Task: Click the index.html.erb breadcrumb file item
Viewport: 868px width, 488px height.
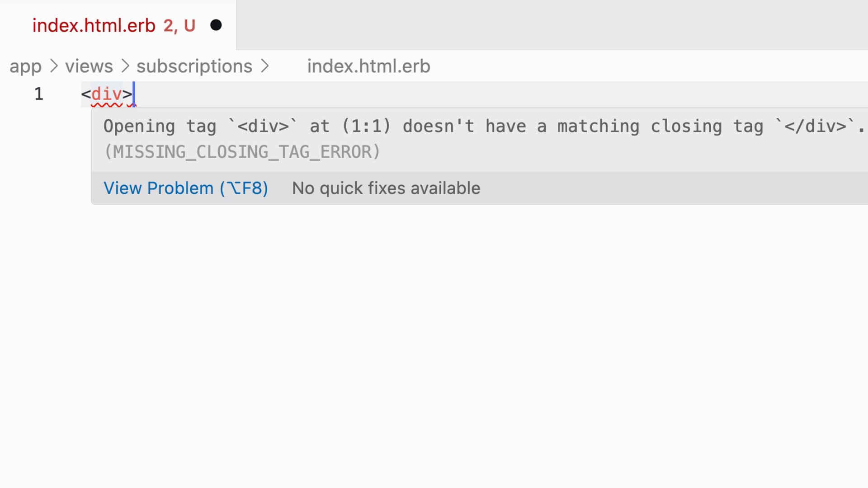Action: coord(368,66)
